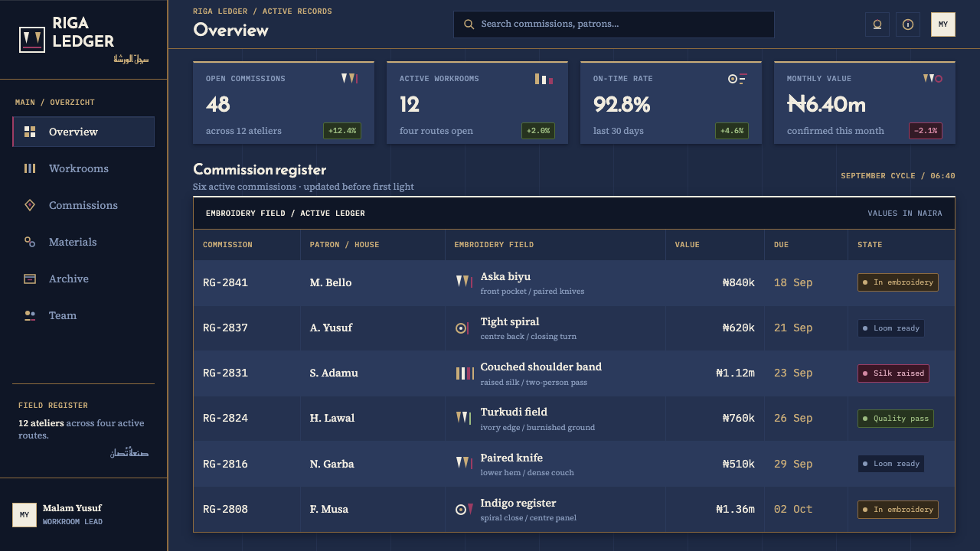Click the Quality pass status badge
The width and height of the screenshot is (980, 551).
(896, 419)
